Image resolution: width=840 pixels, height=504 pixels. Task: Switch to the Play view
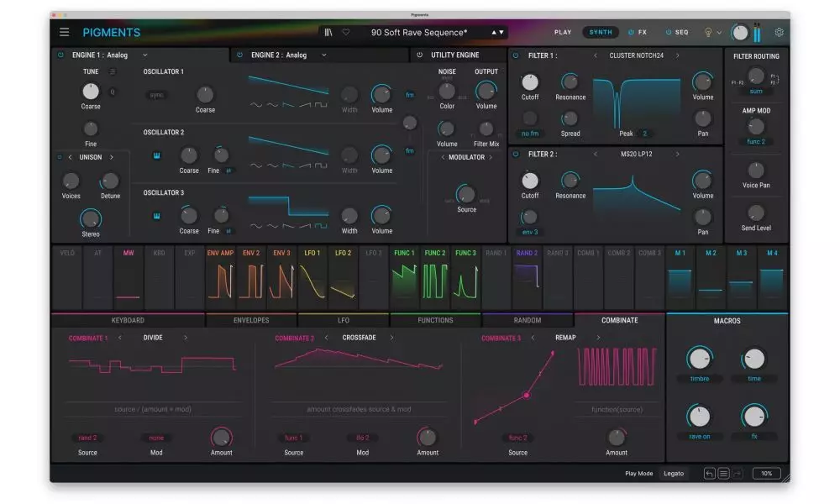(x=563, y=32)
